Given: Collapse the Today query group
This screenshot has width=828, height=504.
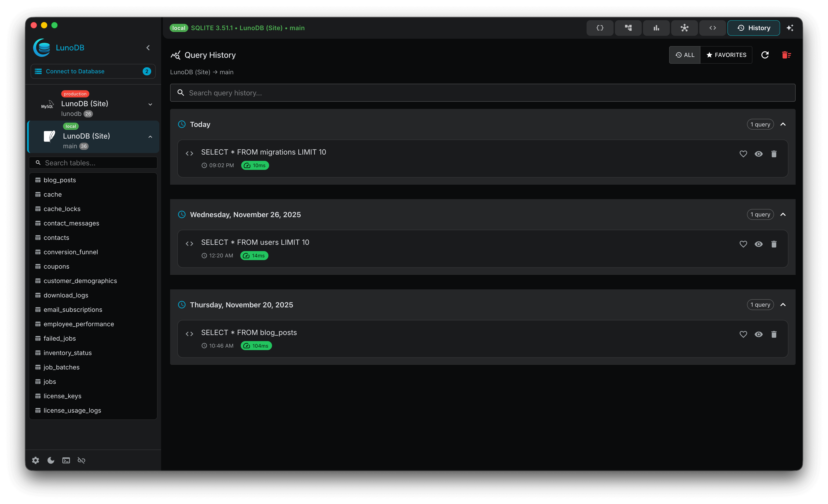Looking at the screenshot, I should [x=783, y=124].
